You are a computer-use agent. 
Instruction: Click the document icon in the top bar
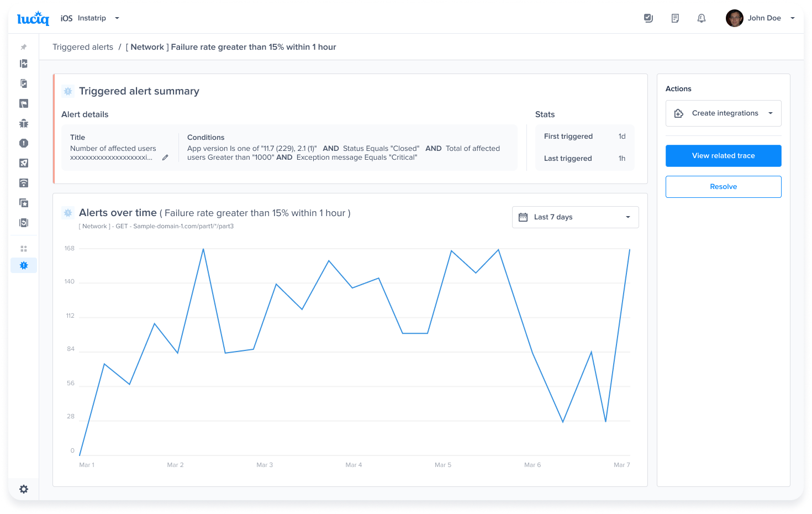[675, 18]
